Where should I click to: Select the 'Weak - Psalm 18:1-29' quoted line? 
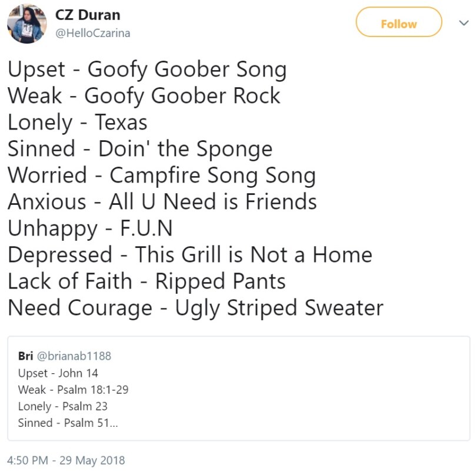pos(73,390)
